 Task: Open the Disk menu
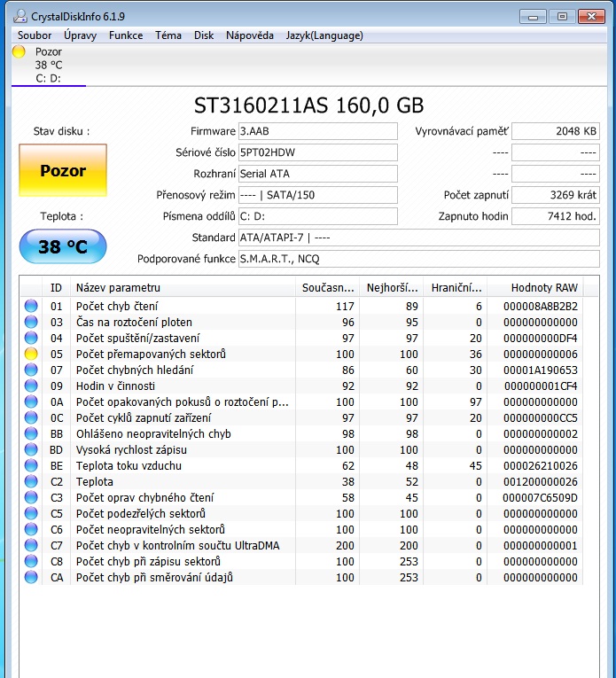[204, 35]
